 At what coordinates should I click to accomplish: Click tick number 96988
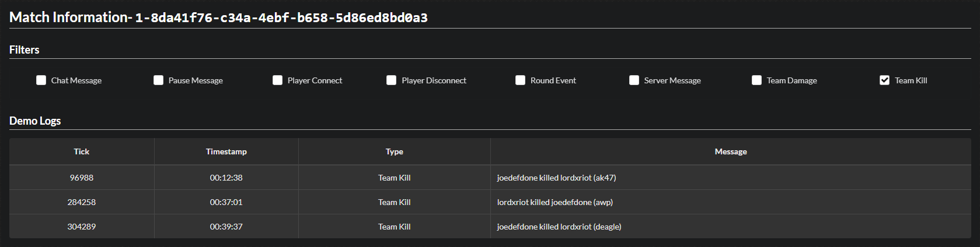coord(82,178)
